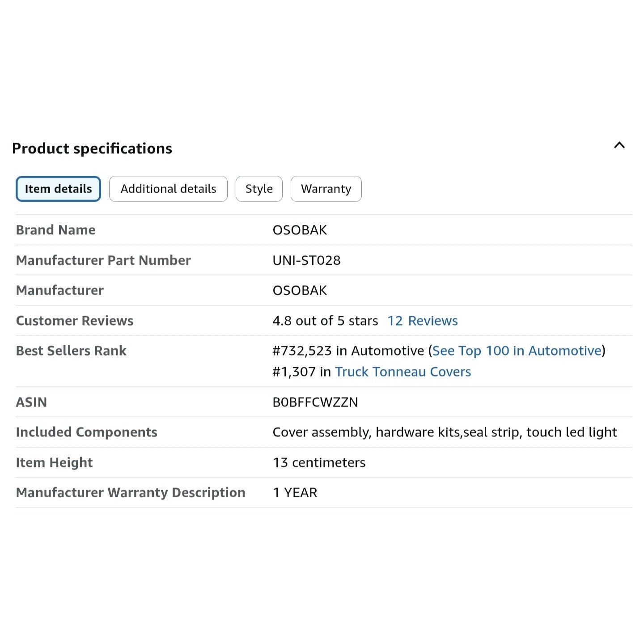This screenshot has height=644, width=644.
Task: Click OSOBAK value beside the Manufacturer label
Action: (x=300, y=290)
